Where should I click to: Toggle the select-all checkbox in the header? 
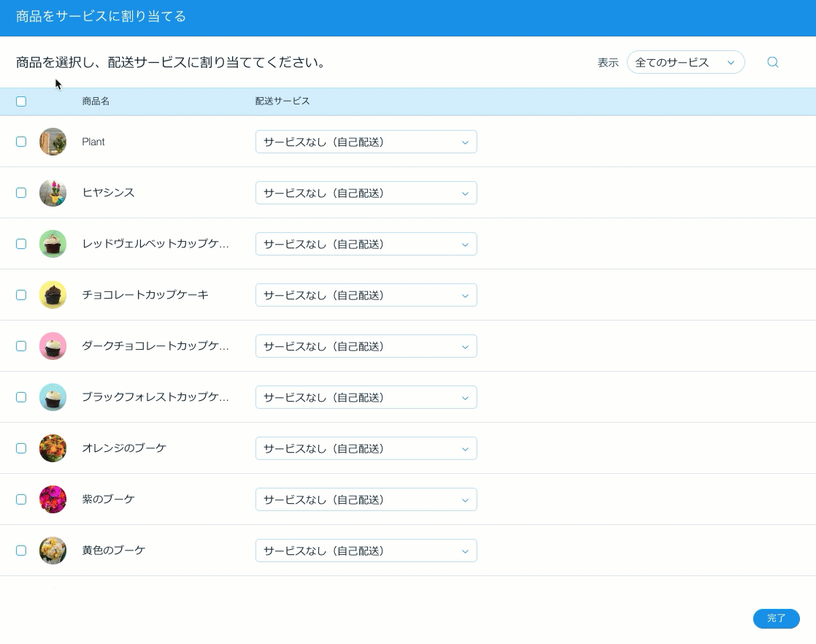coord(21,101)
